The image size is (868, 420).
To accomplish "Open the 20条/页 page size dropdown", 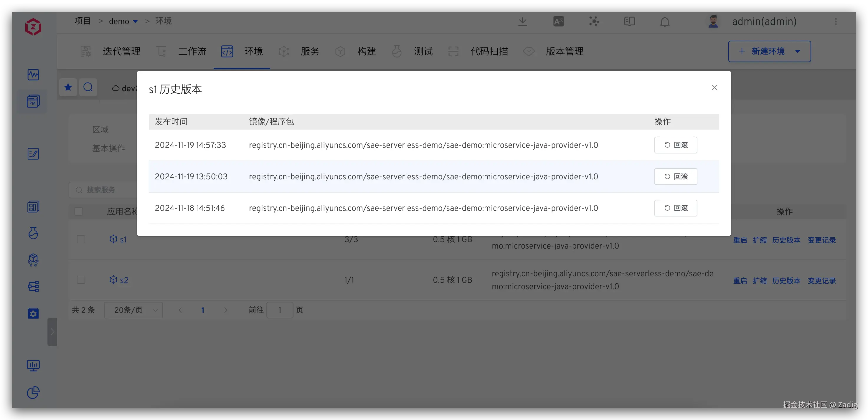I will tap(133, 310).
